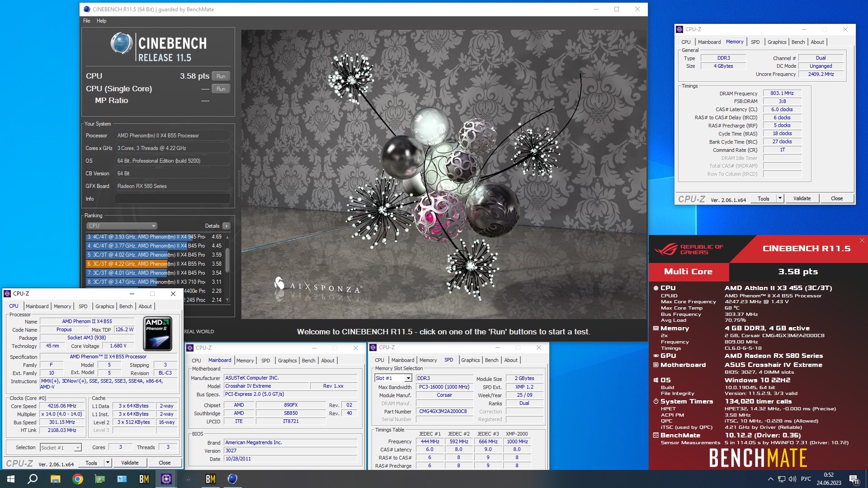Open taskbar Search magnifier
This screenshot has width=868, height=488.
(x=33, y=479)
